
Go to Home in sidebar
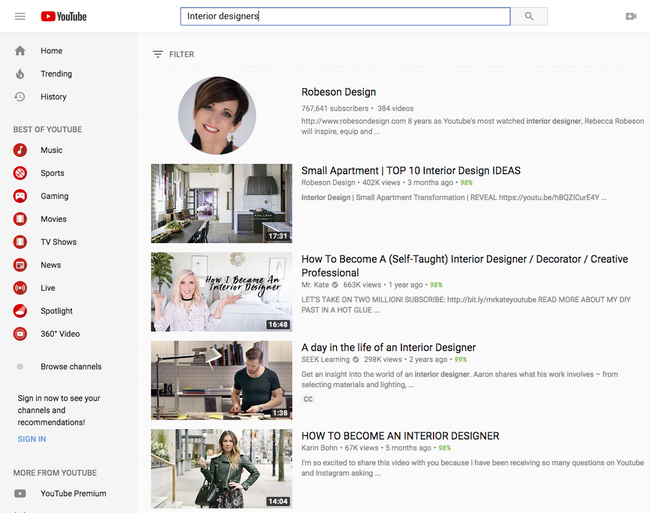(x=51, y=51)
